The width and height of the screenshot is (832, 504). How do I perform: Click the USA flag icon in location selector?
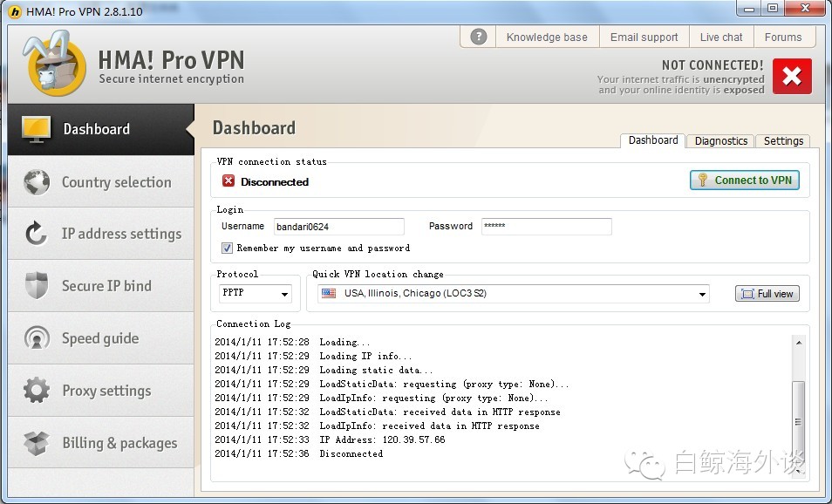click(x=329, y=293)
